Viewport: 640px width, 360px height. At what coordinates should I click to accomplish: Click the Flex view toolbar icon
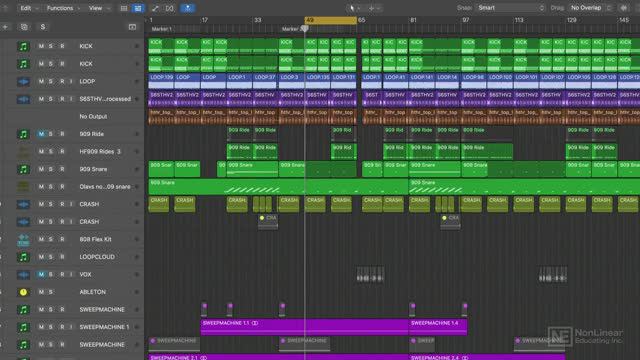(169, 8)
